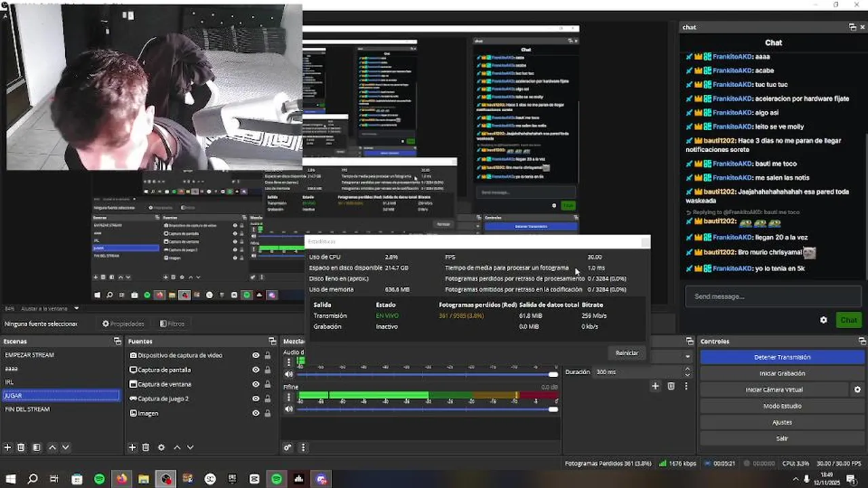
Task: Decrease the Duración value with down arrow
Action: [687, 375]
